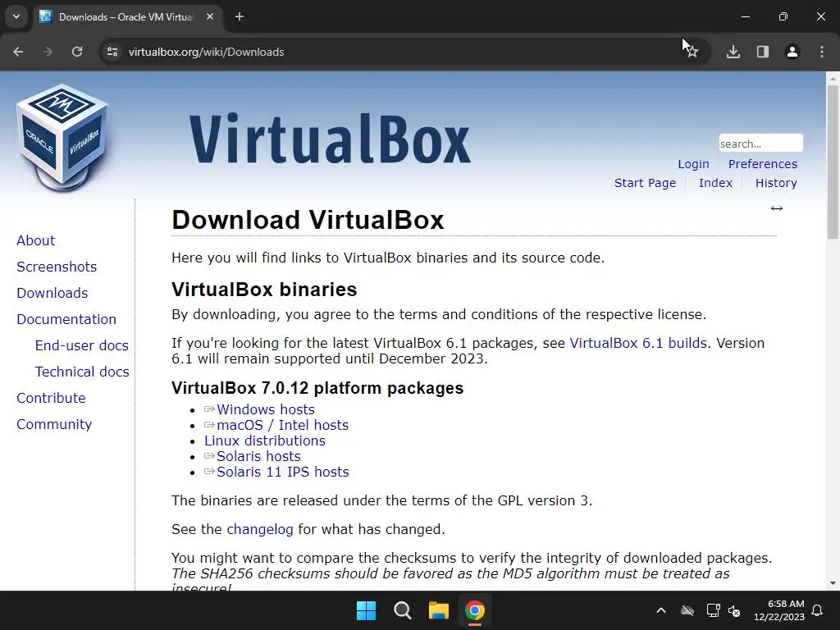This screenshot has width=840, height=630.
Task: Click the large VirtualBox title banner
Action: [x=330, y=138]
